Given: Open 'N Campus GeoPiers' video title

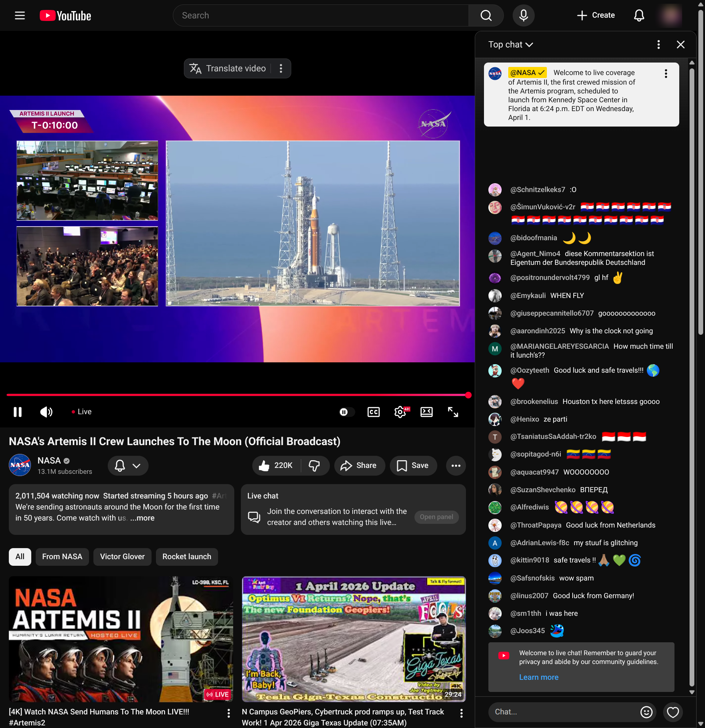Looking at the screenshot, I should click(x=343, y=717).
